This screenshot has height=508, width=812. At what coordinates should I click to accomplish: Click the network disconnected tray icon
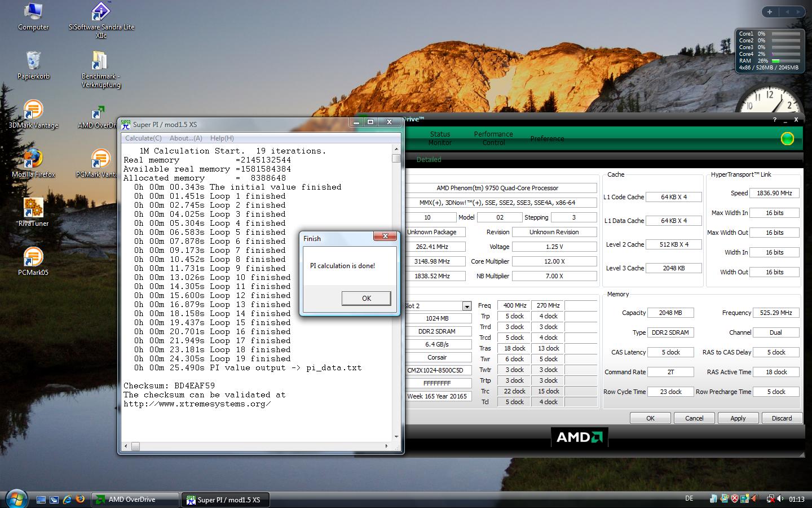pyautogui.click(x=770, y=499)
